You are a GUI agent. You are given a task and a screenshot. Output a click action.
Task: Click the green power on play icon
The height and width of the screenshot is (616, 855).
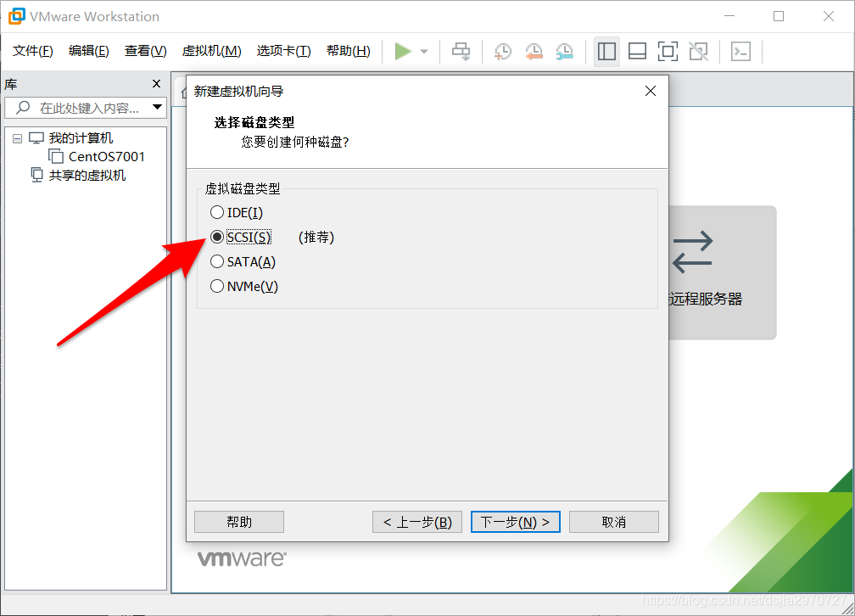click(403, 51)
